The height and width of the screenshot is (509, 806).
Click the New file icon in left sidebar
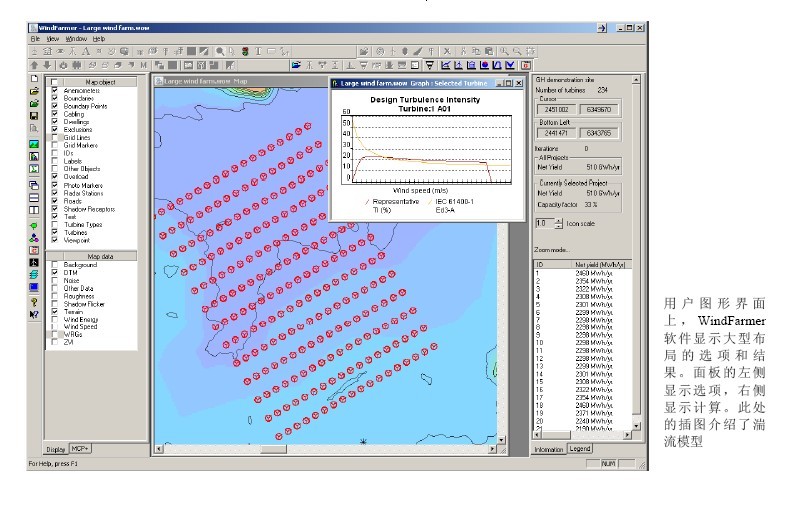click(34, 78)
